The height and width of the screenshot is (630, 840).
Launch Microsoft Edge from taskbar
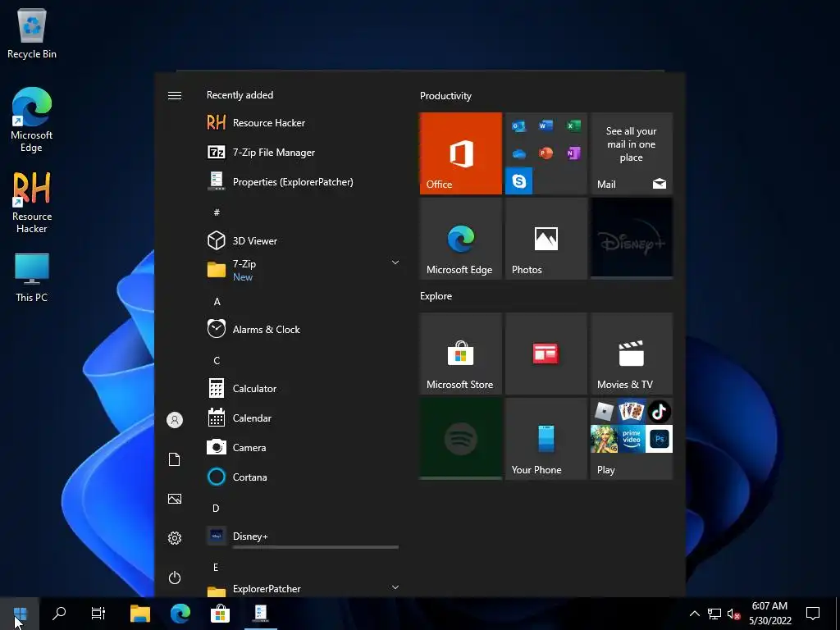[180, 614]
